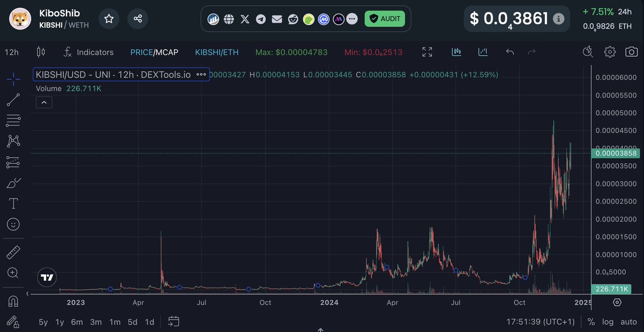Undo last chart action
The height and width of the screenshot is (332, 644).
pos(510,52)
